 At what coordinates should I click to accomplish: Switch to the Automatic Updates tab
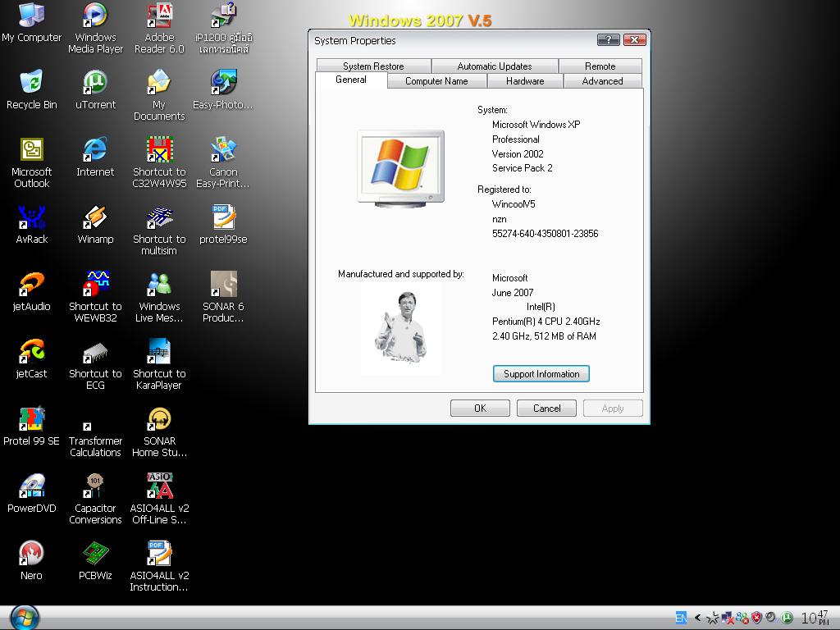[495, 66]
